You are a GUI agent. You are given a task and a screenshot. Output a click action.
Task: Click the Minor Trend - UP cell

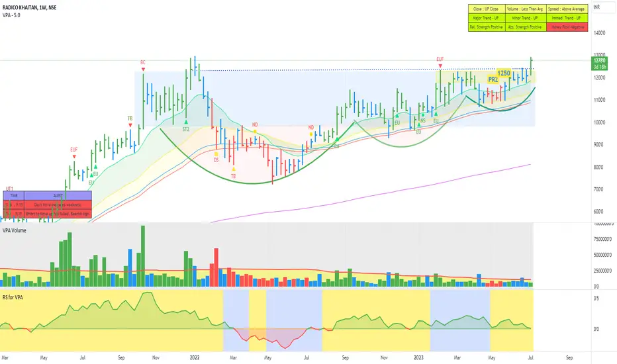[526, 18]
